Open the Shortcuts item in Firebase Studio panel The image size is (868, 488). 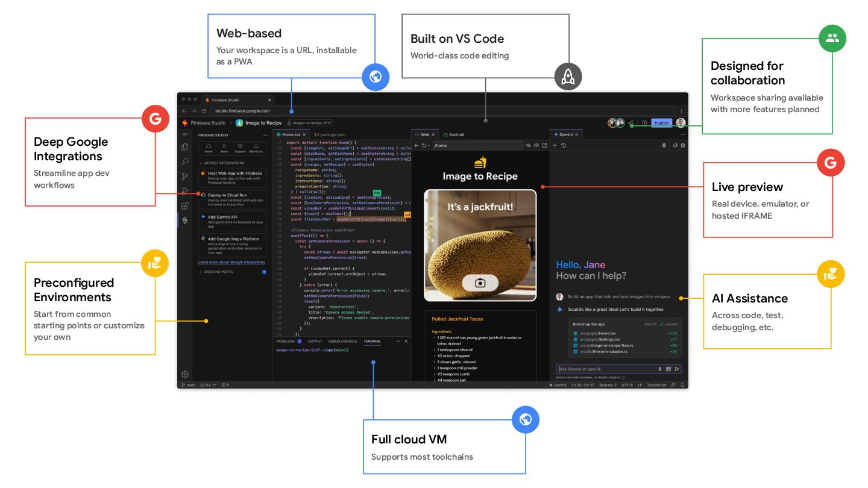pyautogui.click(x=256, y=148)
